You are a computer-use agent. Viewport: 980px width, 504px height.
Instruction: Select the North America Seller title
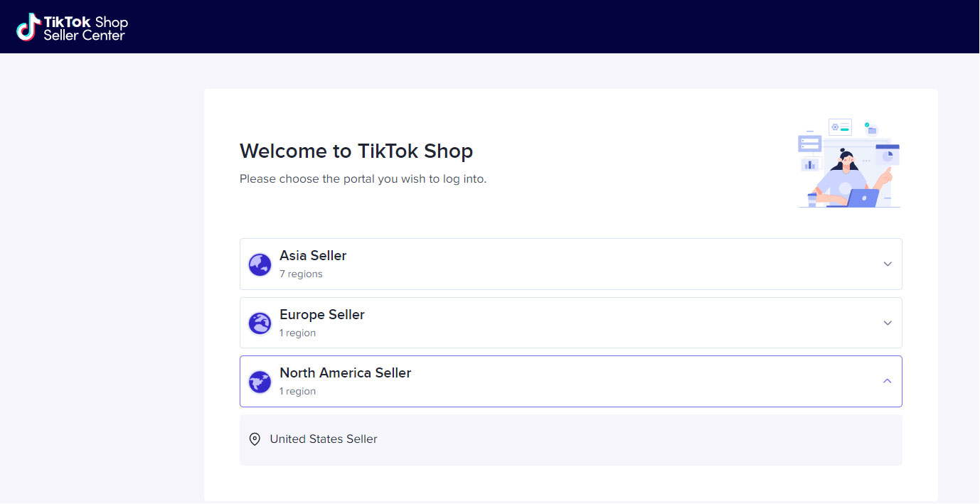click(345, 372)
